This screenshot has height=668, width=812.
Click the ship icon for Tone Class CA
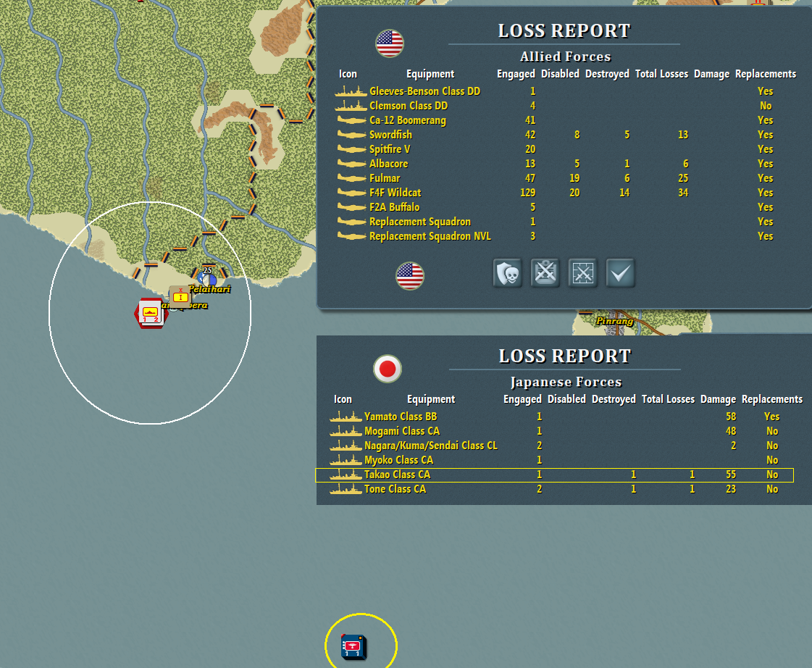(346, 489)
